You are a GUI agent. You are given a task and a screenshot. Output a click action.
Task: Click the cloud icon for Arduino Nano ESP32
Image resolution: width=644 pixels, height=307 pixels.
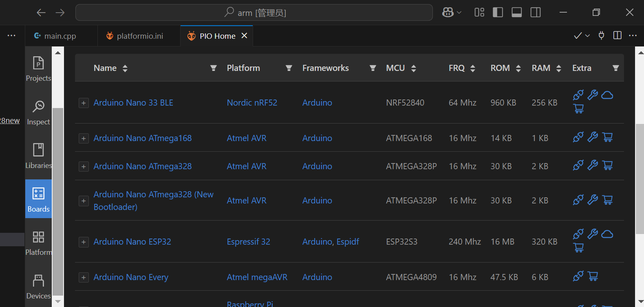pyautogui.click(x=607, y=234)
